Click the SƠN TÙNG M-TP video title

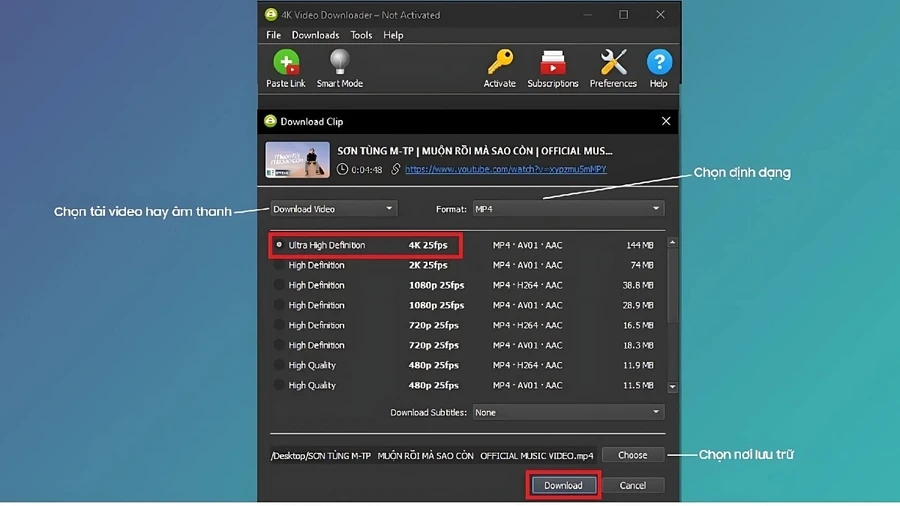click(x=475, y=151)
